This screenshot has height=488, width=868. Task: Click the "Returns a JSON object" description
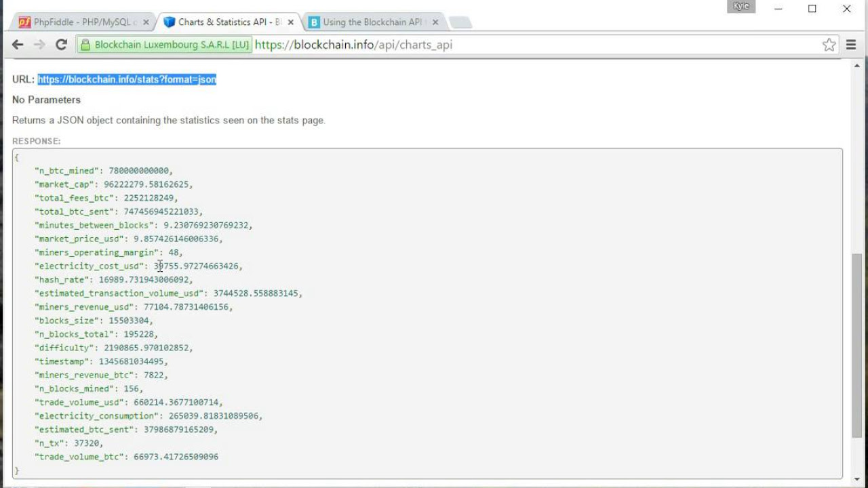point(169,120)
